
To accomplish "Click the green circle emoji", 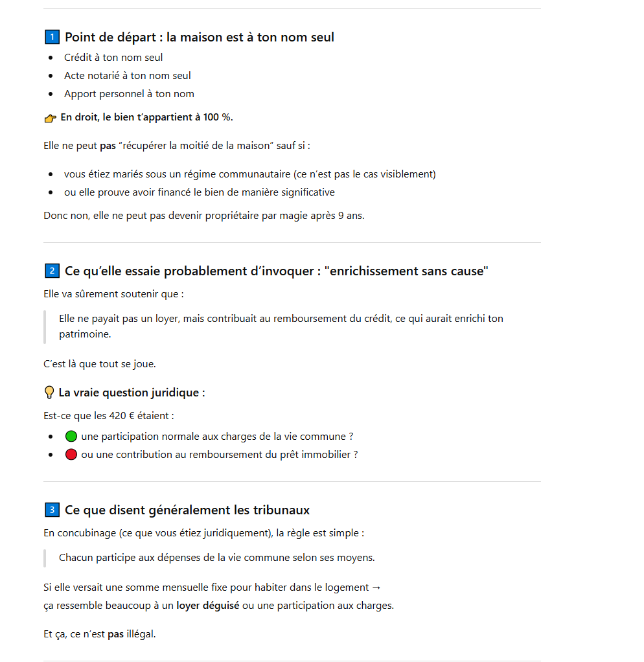I will click(x=71, y=436).
